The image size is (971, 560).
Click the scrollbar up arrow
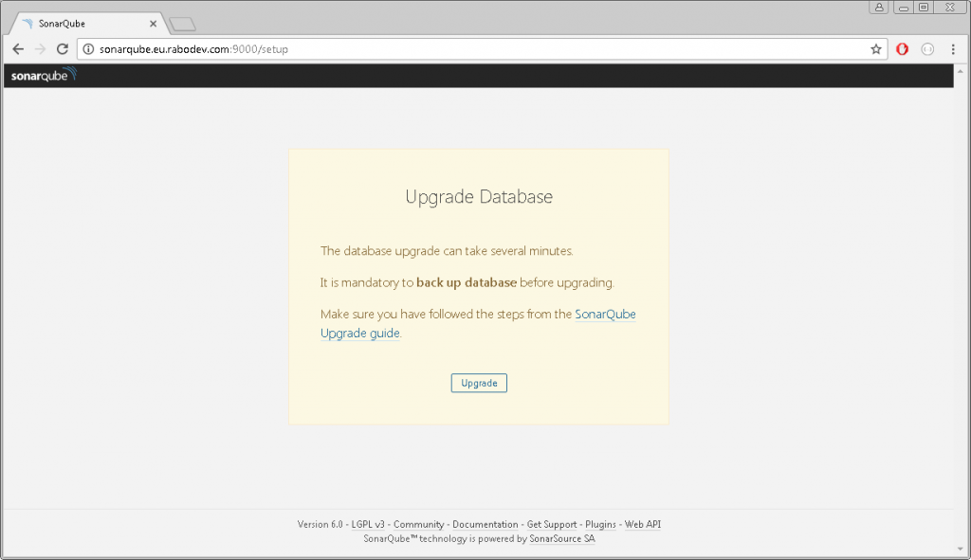tap(961, 70)
